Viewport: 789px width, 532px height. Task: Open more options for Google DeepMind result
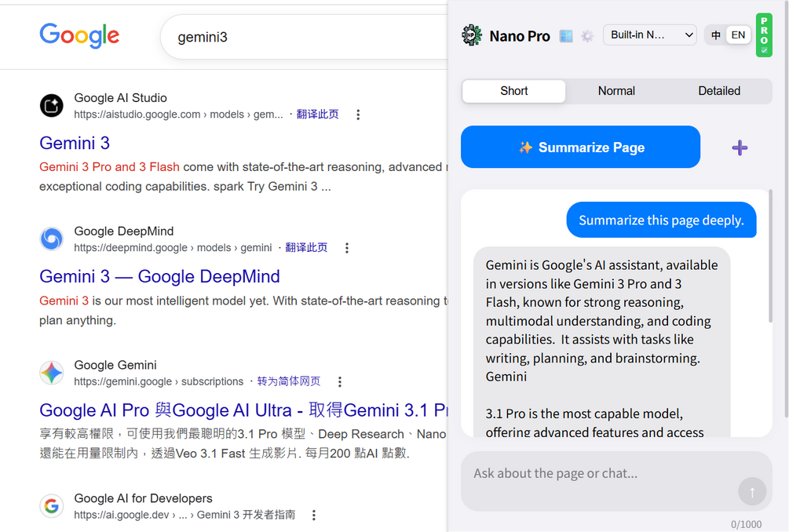coord(347,248)
